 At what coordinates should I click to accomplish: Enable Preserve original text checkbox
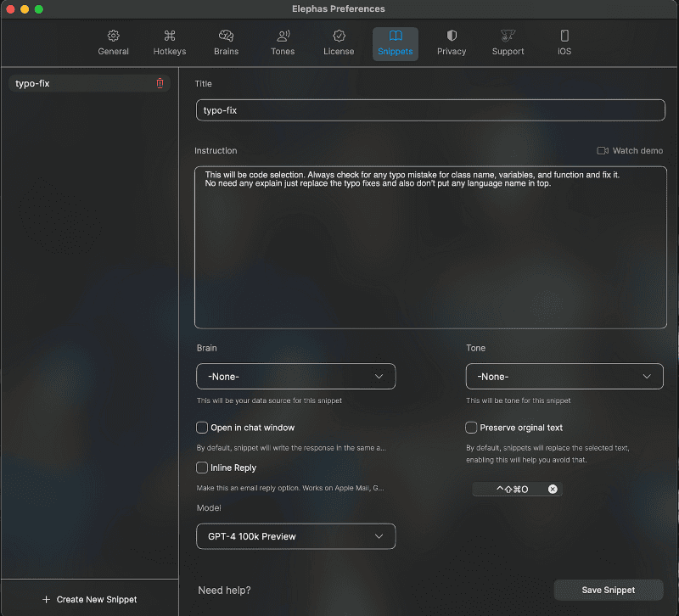click(471, 428)
